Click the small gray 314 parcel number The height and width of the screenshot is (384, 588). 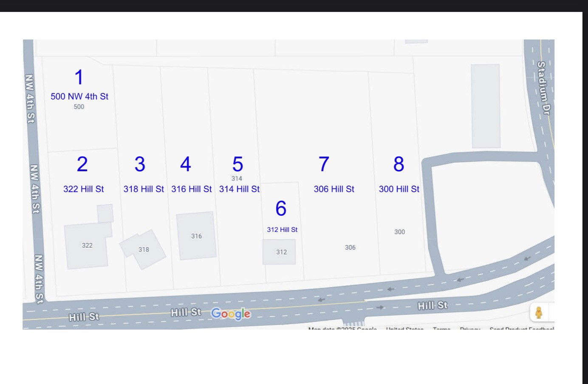coord(237,178)
